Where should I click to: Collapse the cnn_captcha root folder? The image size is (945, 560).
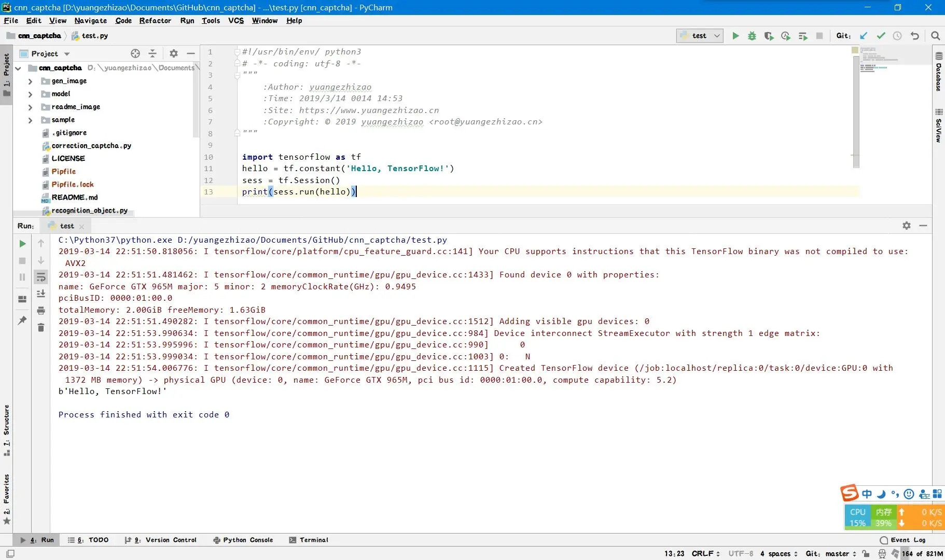click(x=18, y=68)
